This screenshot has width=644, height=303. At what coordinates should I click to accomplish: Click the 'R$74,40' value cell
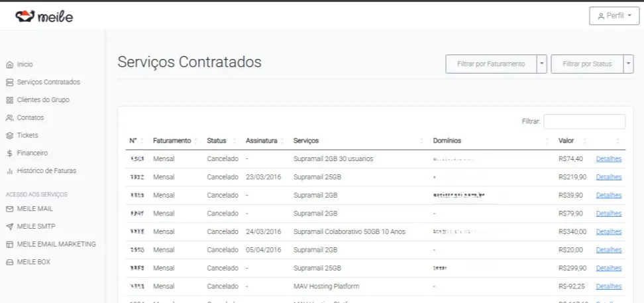click(x=570, y=158)
